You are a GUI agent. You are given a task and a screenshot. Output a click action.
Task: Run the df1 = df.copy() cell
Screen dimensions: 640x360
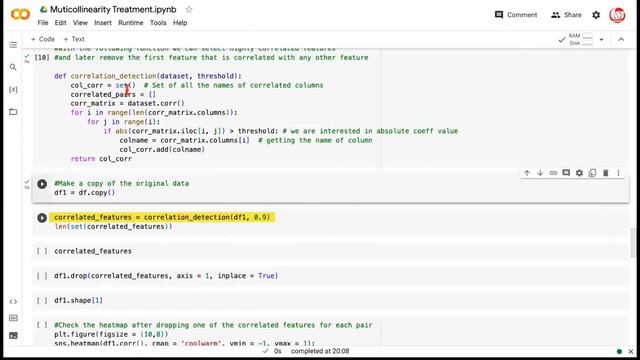[42, 184]
